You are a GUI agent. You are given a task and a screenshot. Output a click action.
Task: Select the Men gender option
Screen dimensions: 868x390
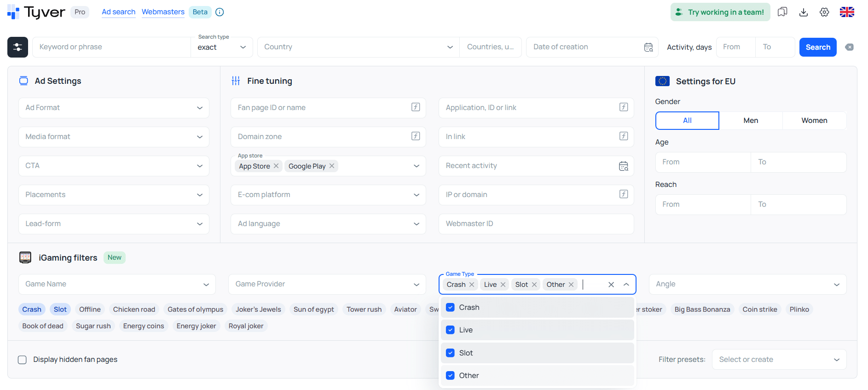coord(751,121)
